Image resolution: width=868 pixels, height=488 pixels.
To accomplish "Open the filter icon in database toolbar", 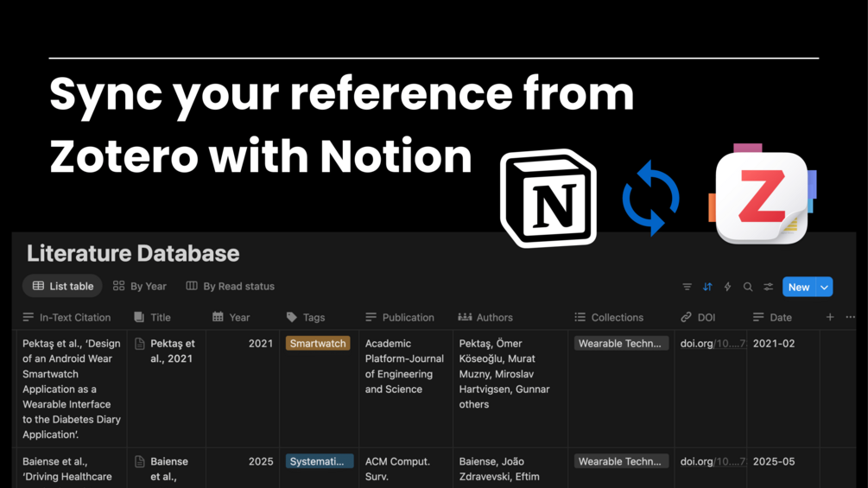I will click(x=687, y=287).
